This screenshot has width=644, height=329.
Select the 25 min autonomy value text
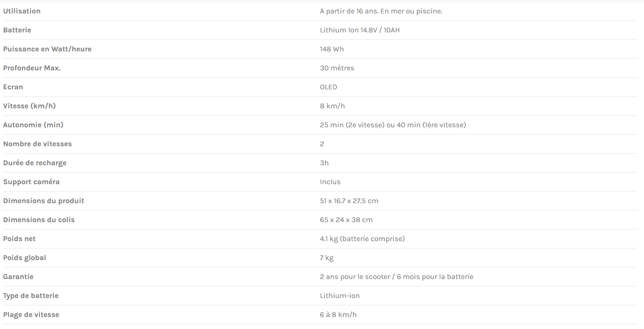(x=393, y=125)
